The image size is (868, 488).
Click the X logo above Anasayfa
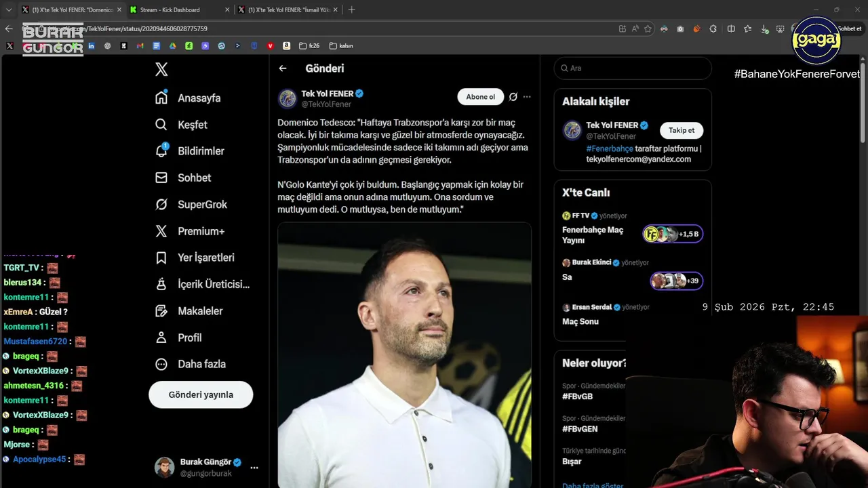point(161,69)
